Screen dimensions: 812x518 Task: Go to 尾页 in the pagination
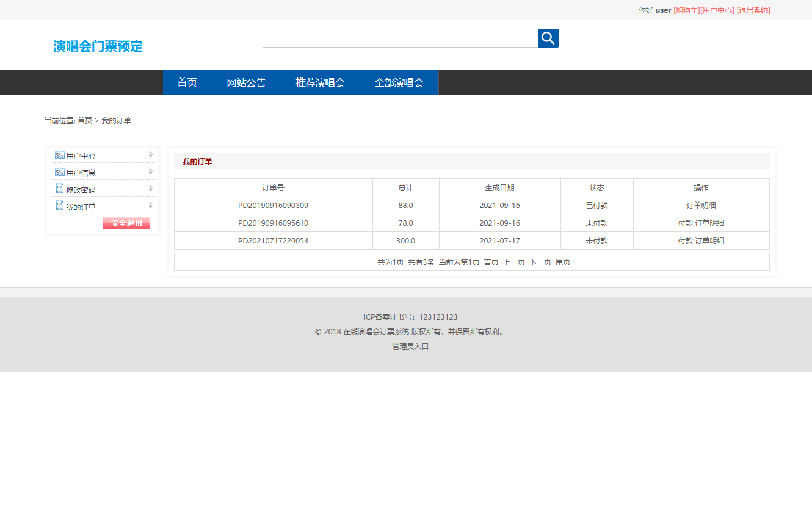pyautogui.click(x=563, y=261)
